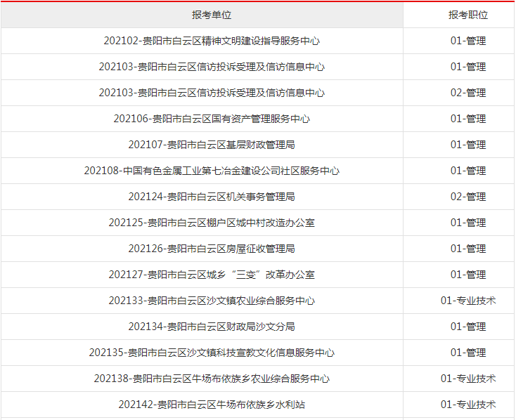Click 02-管理 in the 202103 row
The height and width of the screenshot is (420, 516).
468,93
